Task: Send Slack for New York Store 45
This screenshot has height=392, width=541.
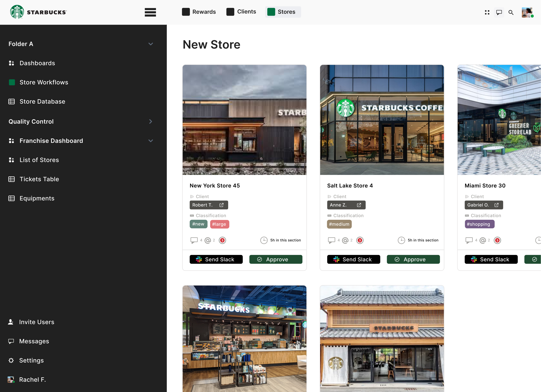Action: tap(216, 259)
